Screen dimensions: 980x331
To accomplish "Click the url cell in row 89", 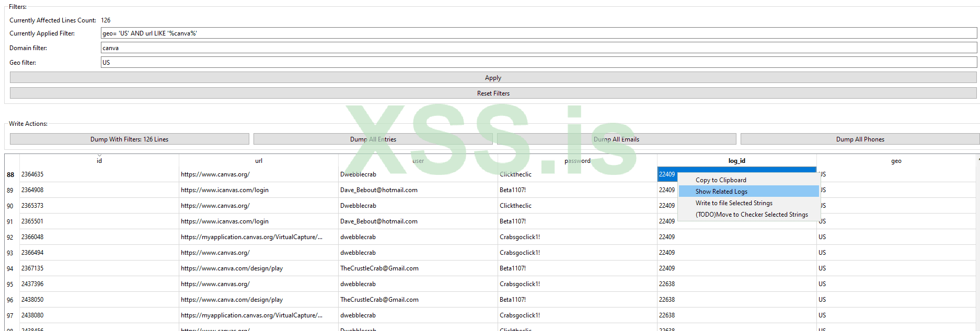I will tap(259, 190).
